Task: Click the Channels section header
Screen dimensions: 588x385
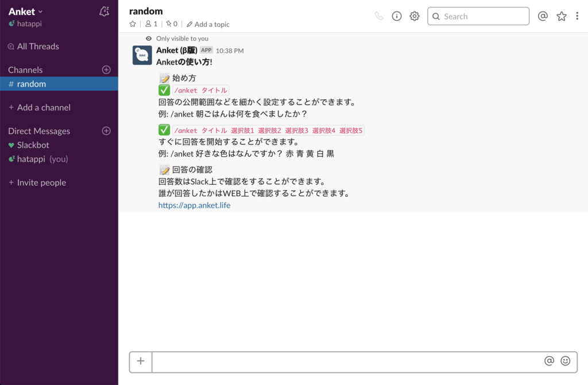Action: (x=25, y=70)
